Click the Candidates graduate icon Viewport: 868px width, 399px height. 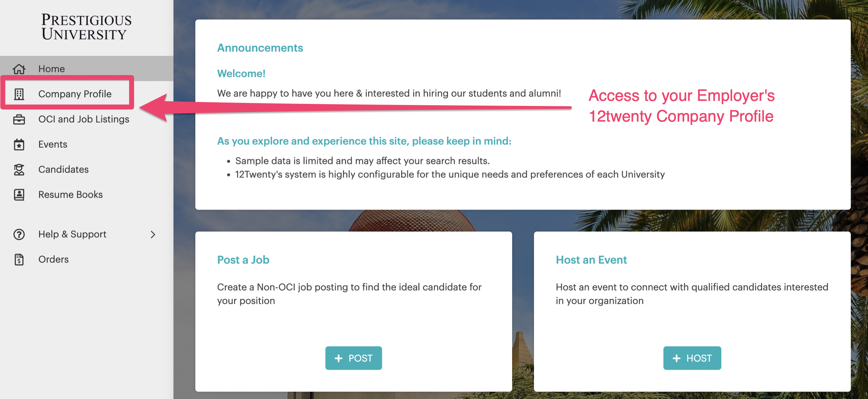19,169
